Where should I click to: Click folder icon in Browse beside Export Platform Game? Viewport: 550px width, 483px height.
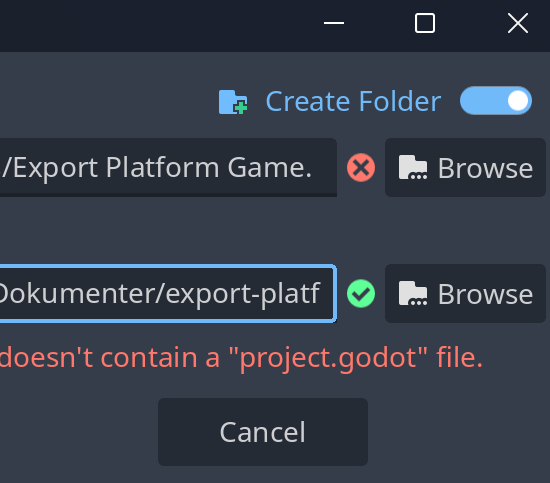(x=413, y=167)
